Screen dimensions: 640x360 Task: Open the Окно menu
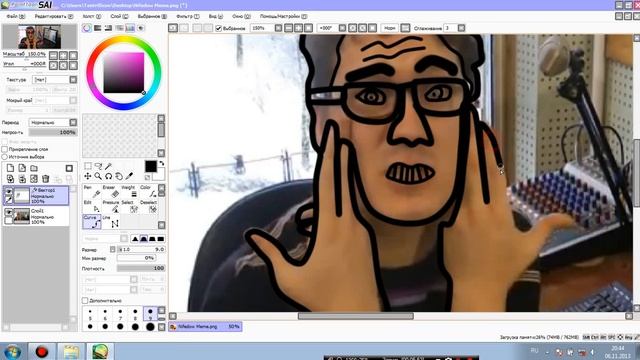(241, 16)
